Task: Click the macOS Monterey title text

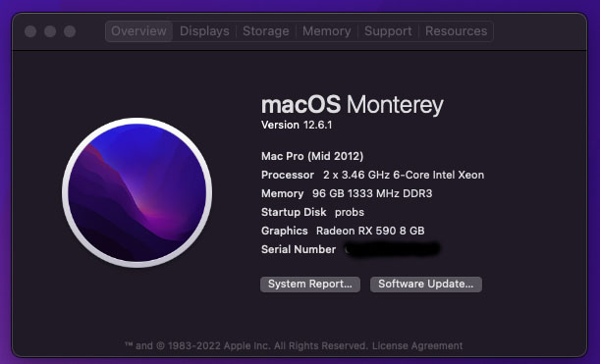Action: [352, 104]
